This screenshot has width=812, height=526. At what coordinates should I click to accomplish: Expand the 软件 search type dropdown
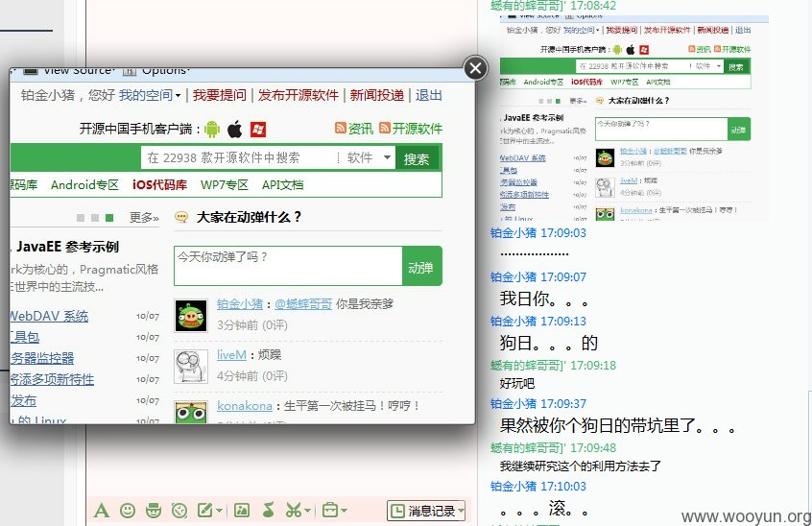tap(387, 158)
